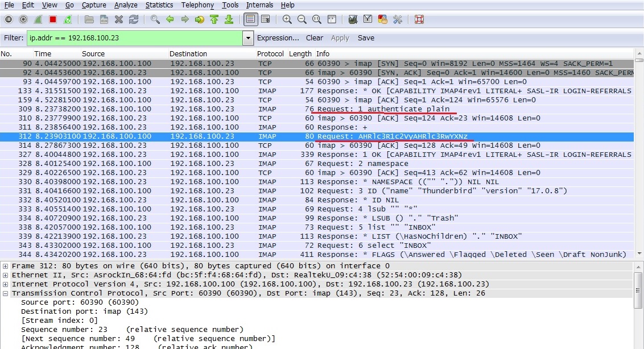The image size is (644, 349).
Task: Zoom in the packet text
Action: (287, 19)
